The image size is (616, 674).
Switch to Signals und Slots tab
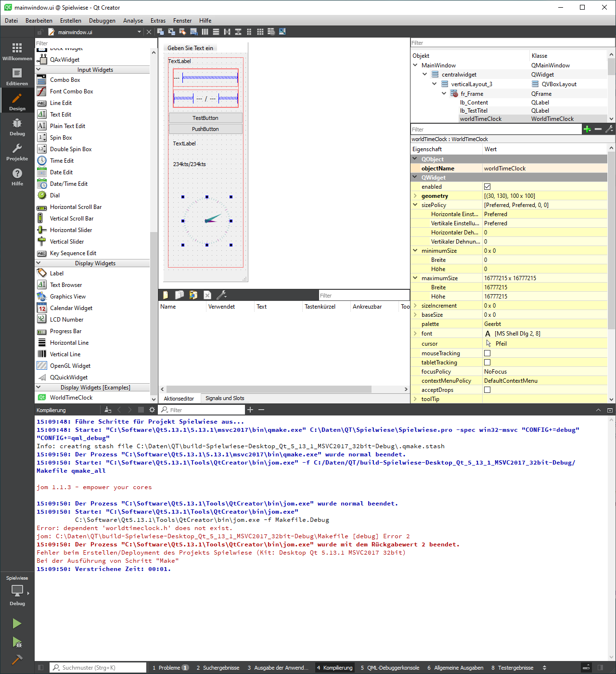pyautogui.click(x=225, y=398)
